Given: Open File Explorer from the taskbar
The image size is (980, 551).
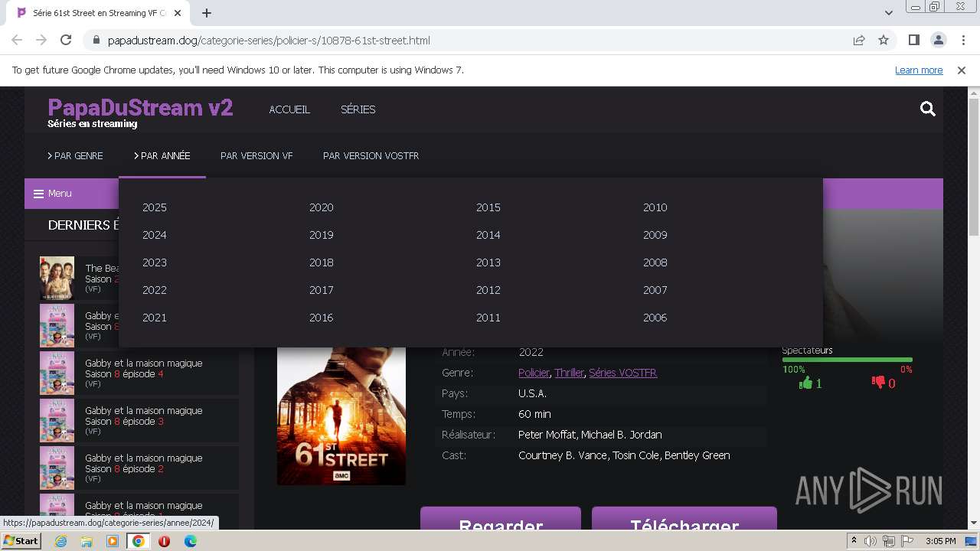Looking at the screenshot, I should [87, 541].
